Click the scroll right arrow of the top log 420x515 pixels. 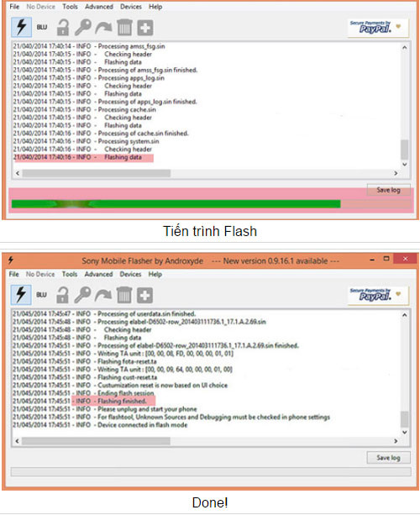pyautogui.click(x=396, y=173)
